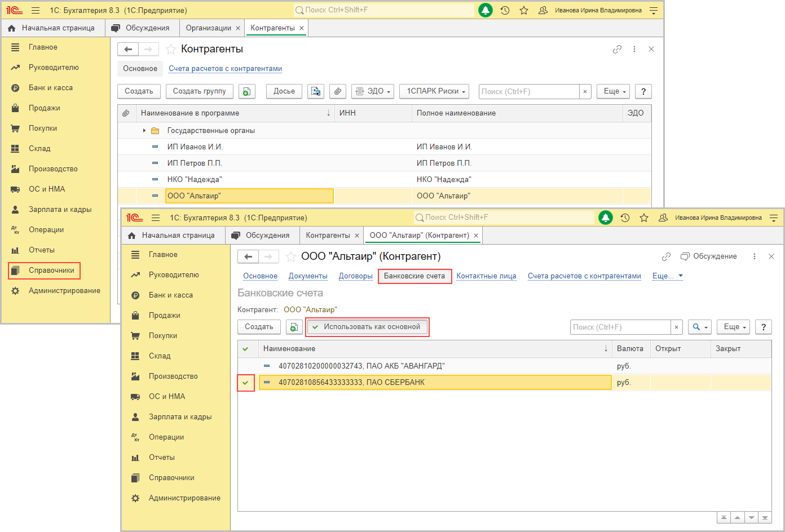Open the magnifier search dropdown in bank accounts

699,327
